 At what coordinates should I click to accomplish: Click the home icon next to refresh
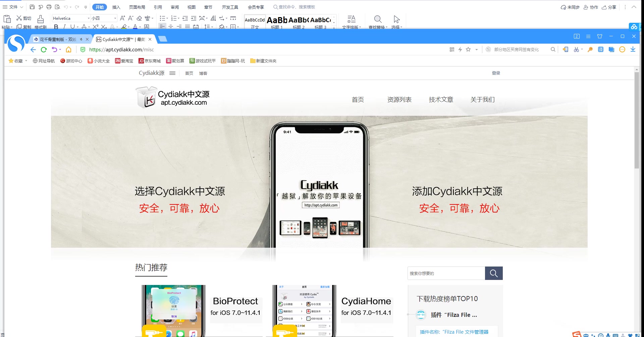(x=68, y=49)
